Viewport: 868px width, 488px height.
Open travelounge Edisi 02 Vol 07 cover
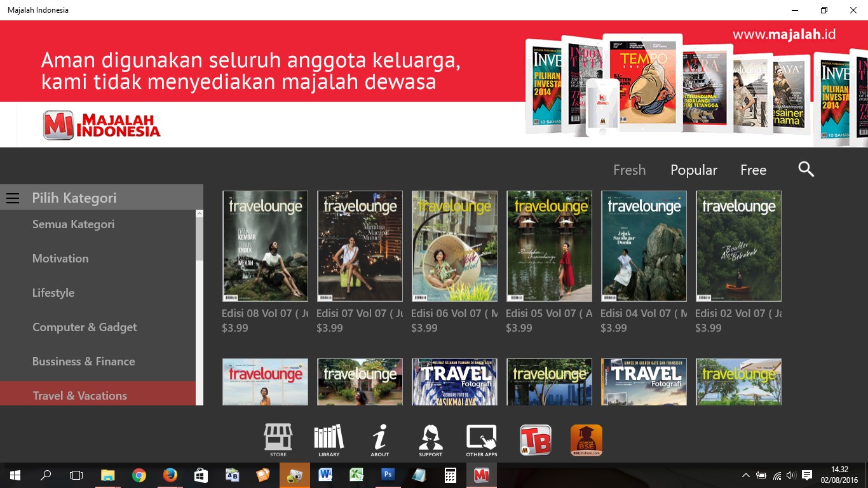(x=738, y=246)
